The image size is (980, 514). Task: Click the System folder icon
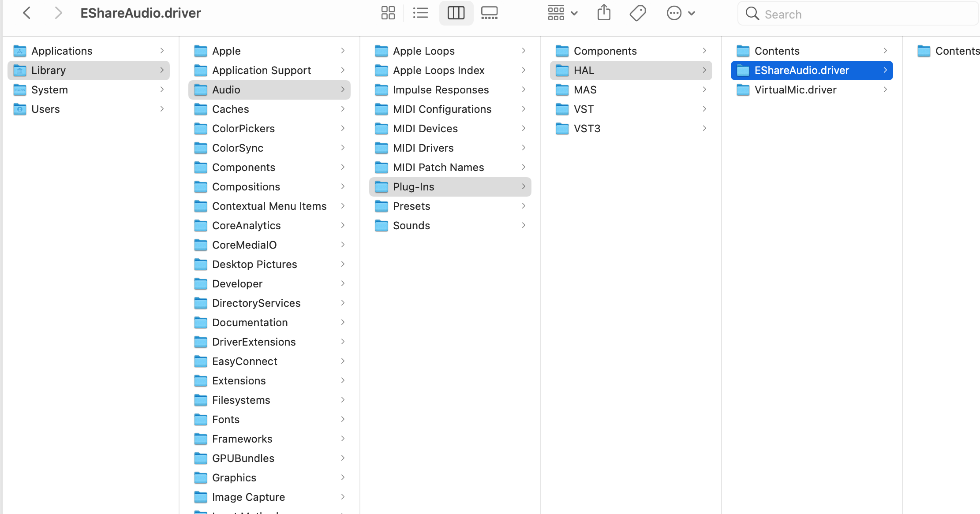click(20, 90)
